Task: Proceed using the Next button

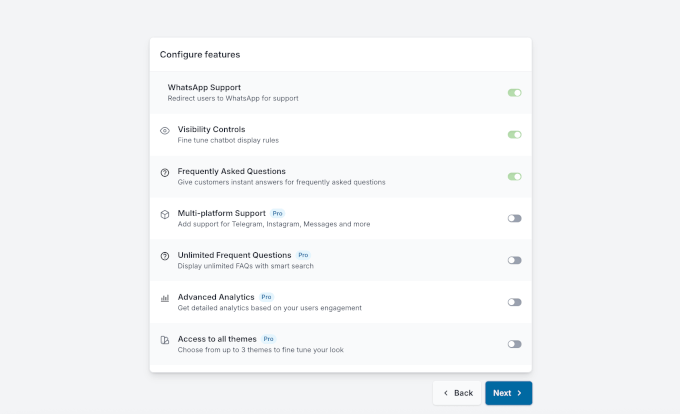Action: (508, 393)
